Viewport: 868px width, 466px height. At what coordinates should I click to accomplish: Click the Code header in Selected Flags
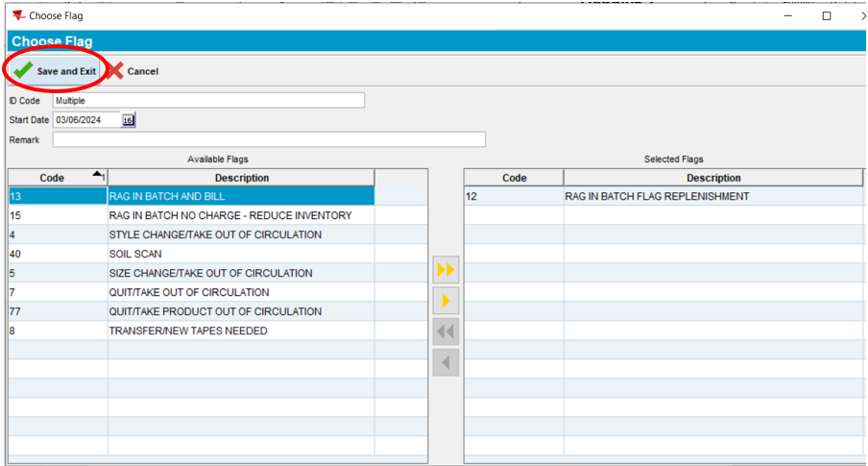pos(514,178)
